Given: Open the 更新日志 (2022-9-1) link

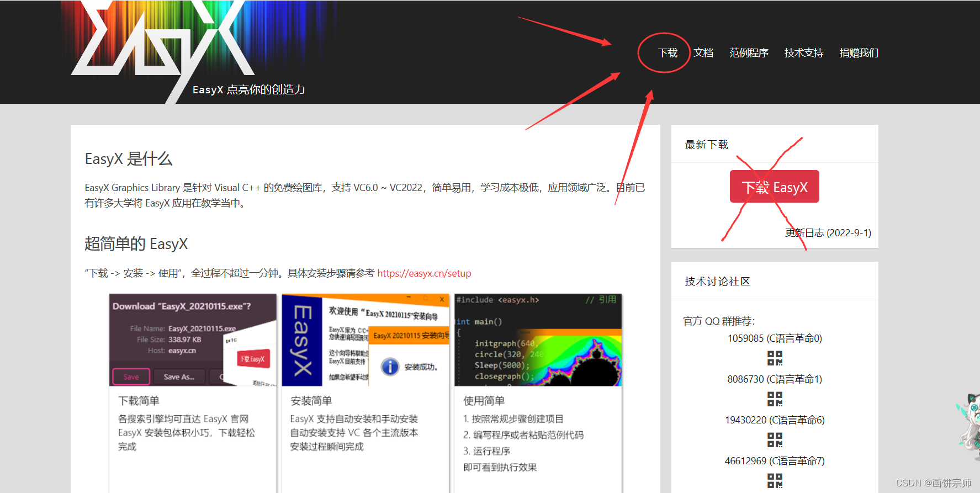Looking at the screenshot, I should pyautogui.click(x=828, y=233).
